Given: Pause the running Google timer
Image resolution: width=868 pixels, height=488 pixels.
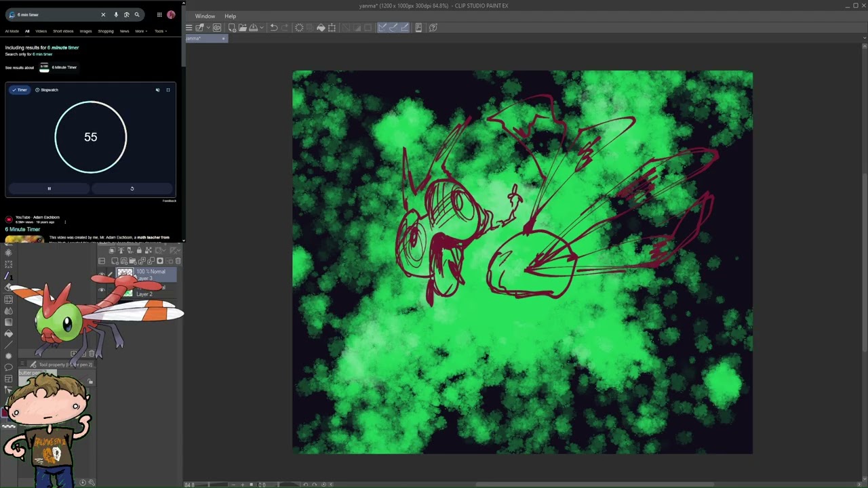Looking at the screenshot, I should pos(49,188).
